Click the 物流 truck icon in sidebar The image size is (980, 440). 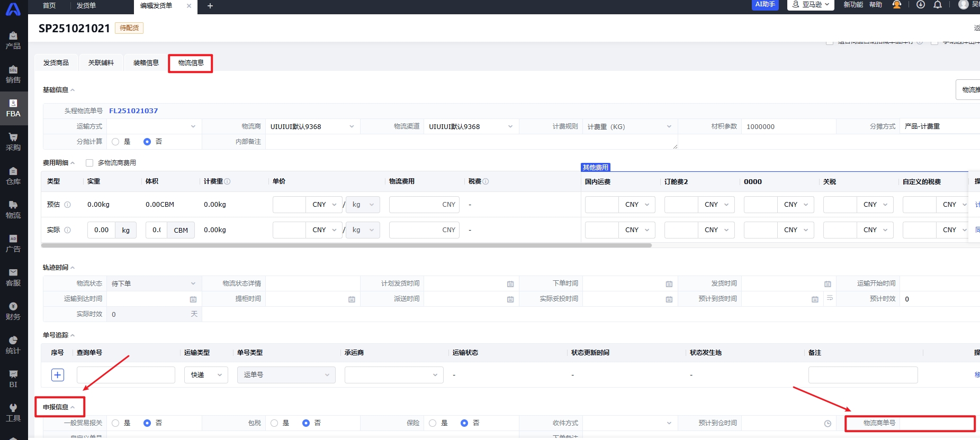(x=13, y=209)
